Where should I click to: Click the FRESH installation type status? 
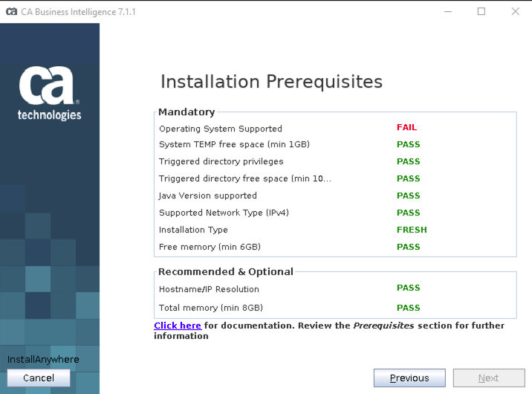tap(412, 230)
